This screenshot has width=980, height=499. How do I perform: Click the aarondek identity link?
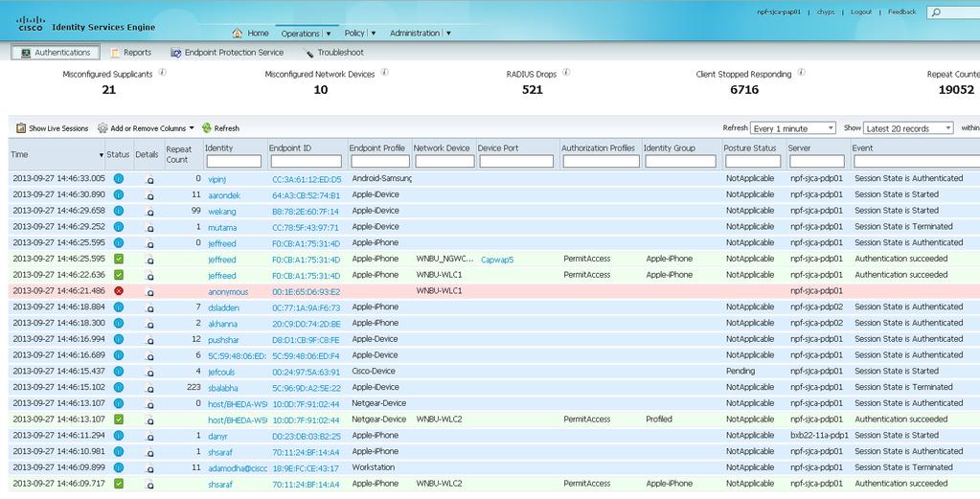(224, 195)
